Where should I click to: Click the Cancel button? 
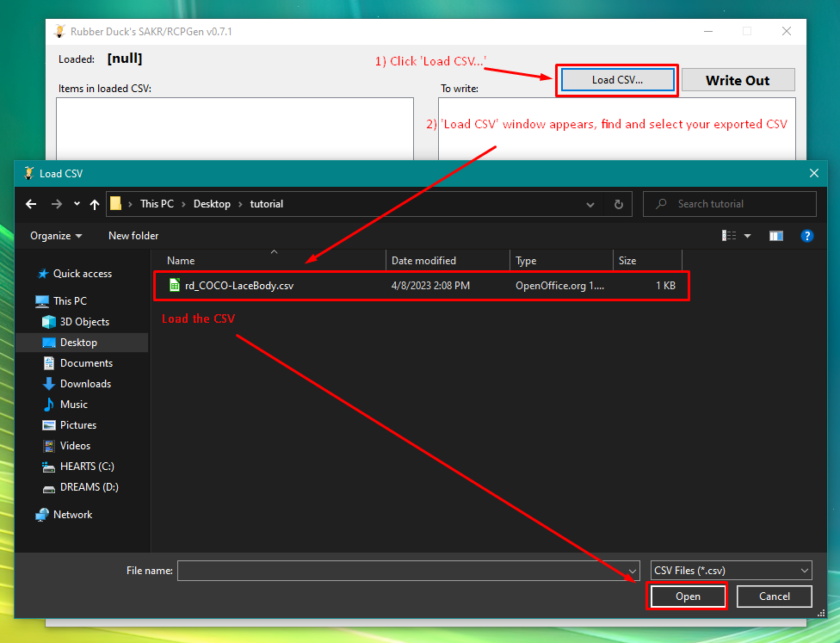[774, 597]
